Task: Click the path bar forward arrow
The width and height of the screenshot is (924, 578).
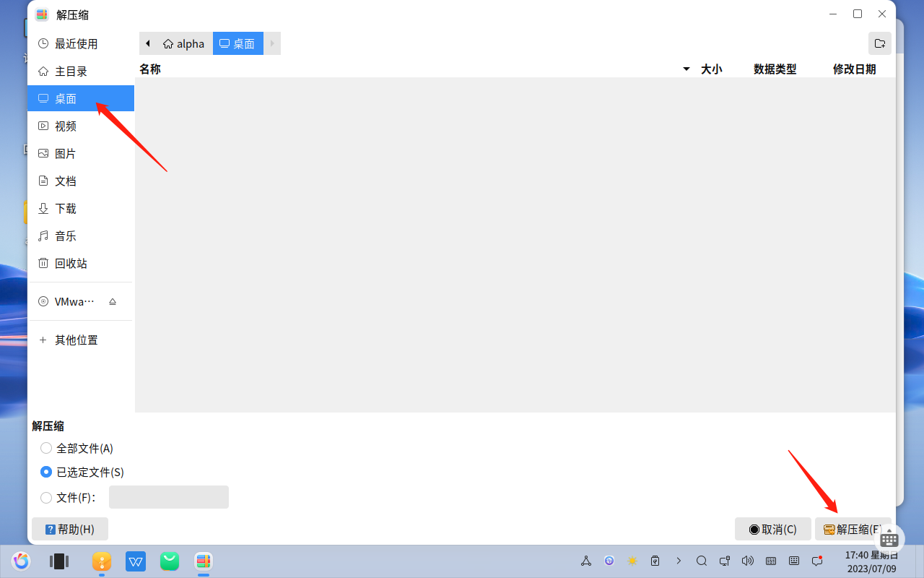Action: [x=272, y=43]
